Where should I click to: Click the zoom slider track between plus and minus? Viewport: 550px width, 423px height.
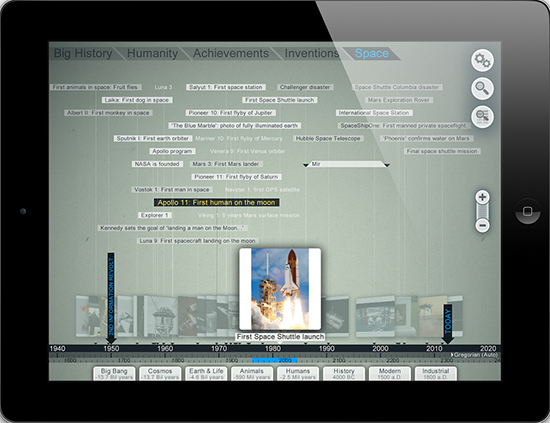point(482,211)
